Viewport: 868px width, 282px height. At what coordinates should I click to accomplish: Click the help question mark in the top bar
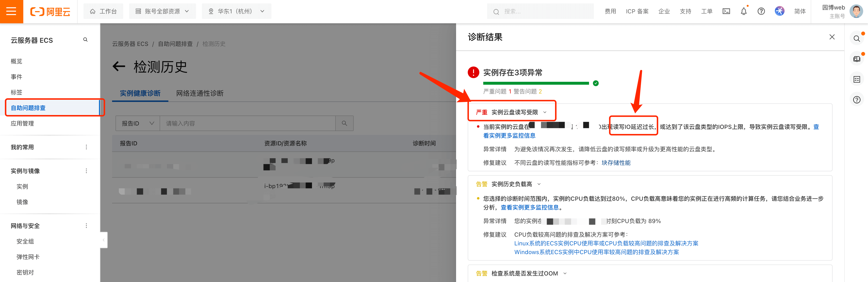pos(761,11)
